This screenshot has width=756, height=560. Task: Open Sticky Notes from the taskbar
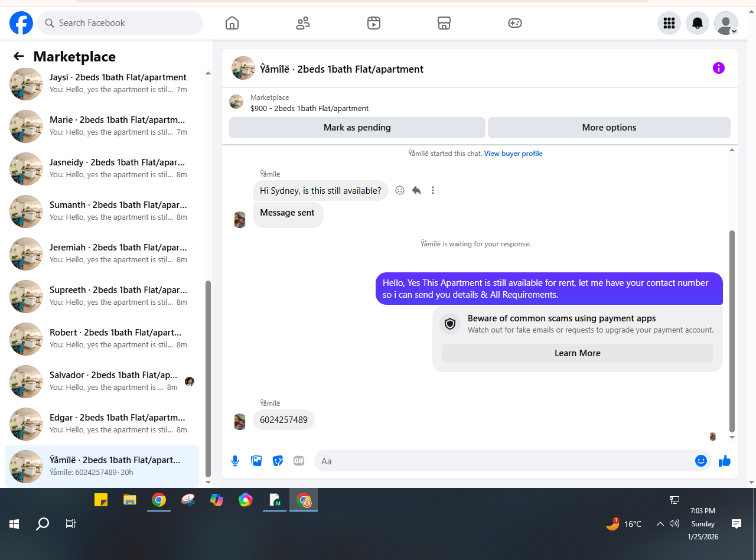(101, 500)
